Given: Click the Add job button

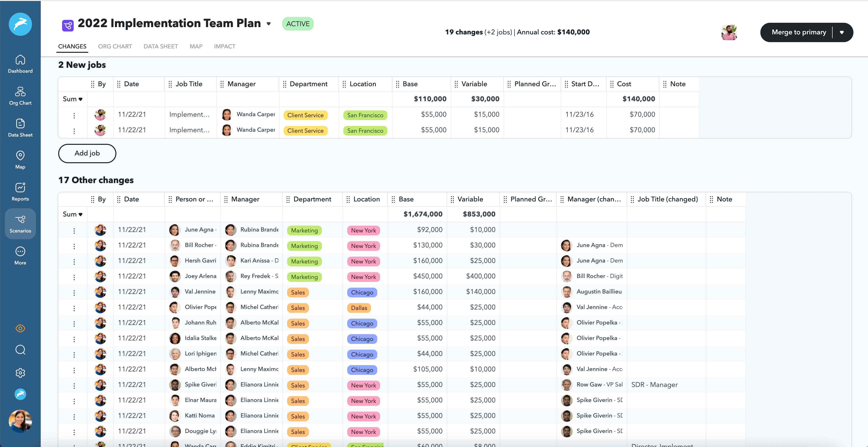Looking at the screenshot, I should click(87, 153).
